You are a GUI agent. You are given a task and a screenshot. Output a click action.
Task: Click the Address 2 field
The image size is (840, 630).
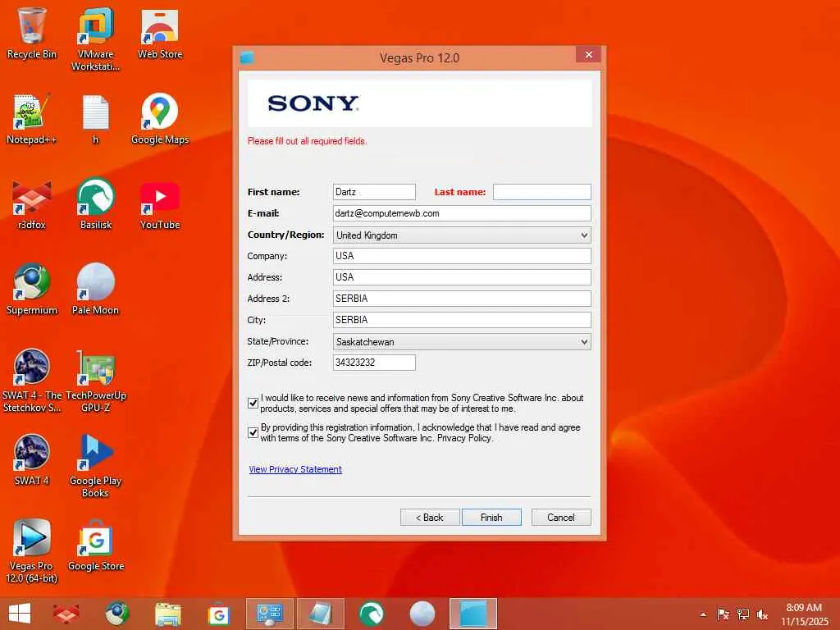[x=462, y=299]
